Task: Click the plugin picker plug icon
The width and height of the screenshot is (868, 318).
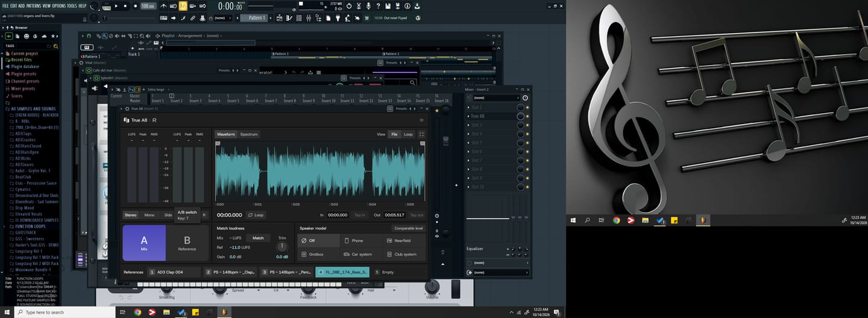Action: tap(338, 18)
